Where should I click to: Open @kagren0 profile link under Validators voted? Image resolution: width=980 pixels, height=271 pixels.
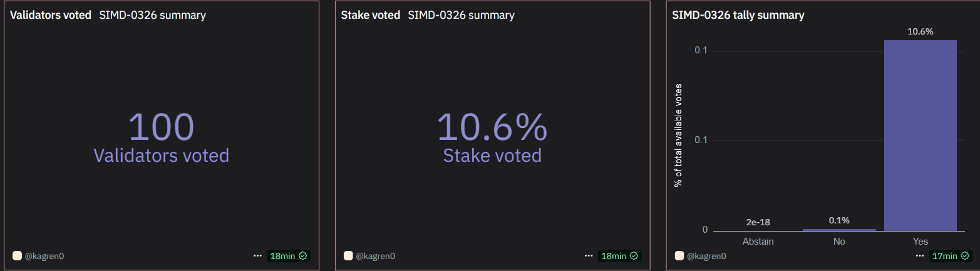click(x=44, y=256)
